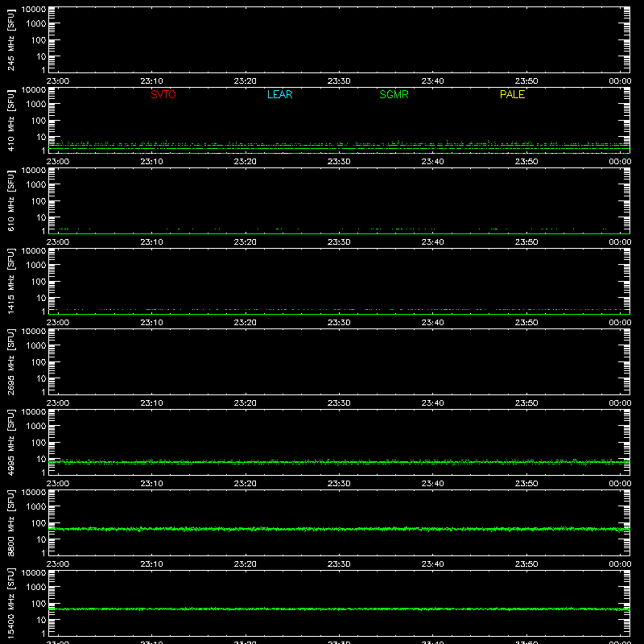Click the 10000 value on 15400 MHz axis
The width and height of the screenshot is (644, 644).
[34, 573]
